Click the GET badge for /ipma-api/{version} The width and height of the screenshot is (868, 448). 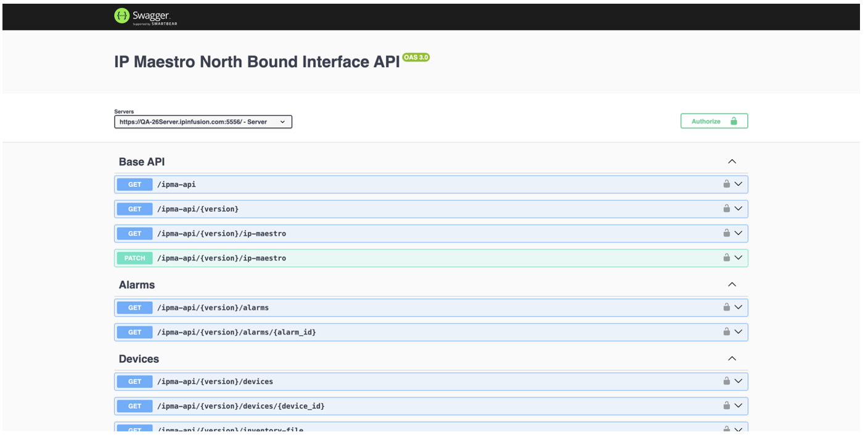point(135,209)
